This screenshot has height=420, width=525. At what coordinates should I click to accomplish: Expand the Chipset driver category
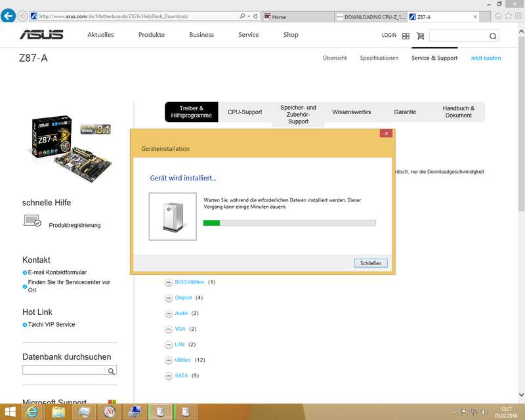pos(169,298)
